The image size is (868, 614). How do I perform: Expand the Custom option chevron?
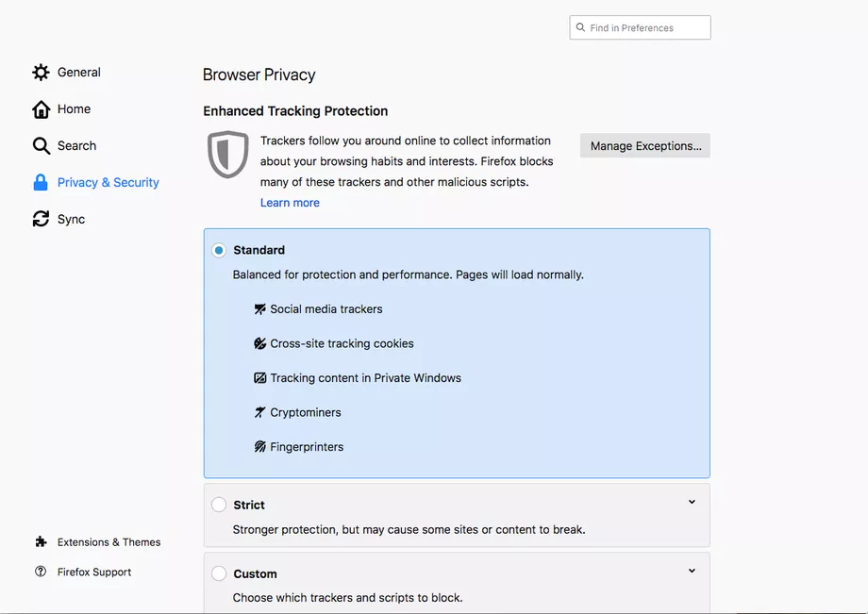pyautogui.click(x=692, y=572)
